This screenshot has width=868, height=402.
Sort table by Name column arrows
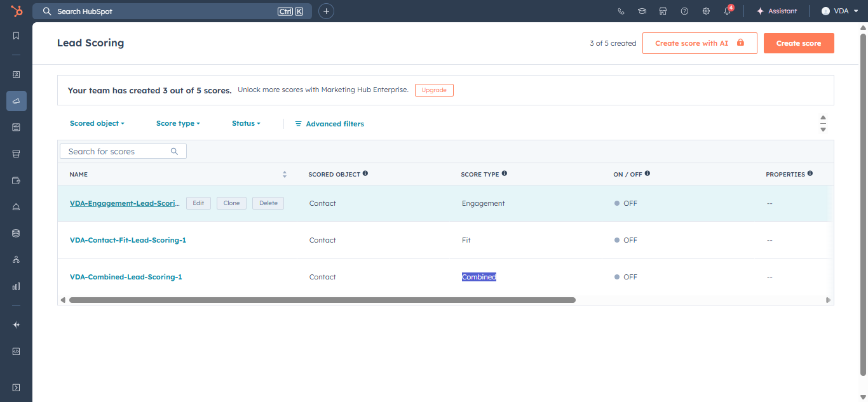(x=285, y=174)
